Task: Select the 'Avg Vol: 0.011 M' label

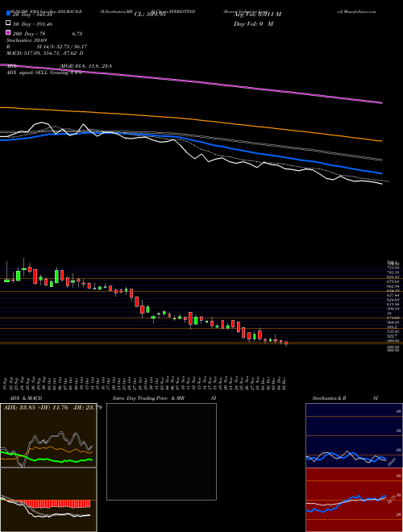Action: click(257, 15)
